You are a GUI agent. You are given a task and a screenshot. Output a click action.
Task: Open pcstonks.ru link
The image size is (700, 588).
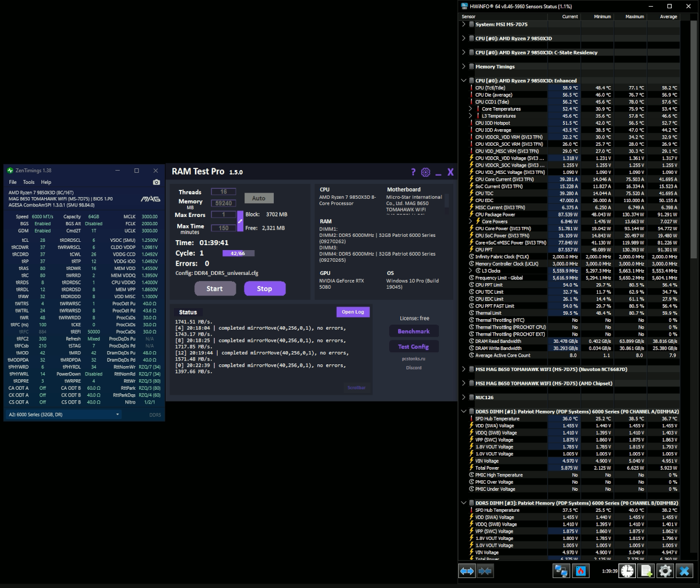[x=413, y=359]
